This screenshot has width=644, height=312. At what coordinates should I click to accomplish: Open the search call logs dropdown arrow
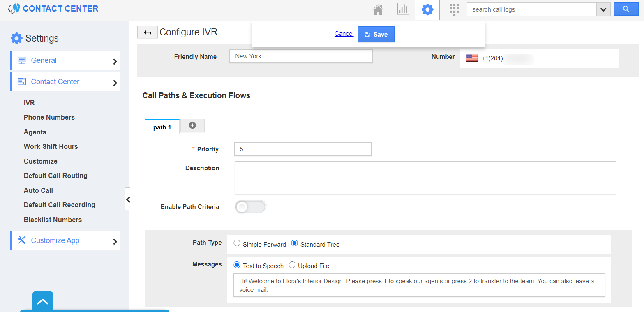pos(603,9)
